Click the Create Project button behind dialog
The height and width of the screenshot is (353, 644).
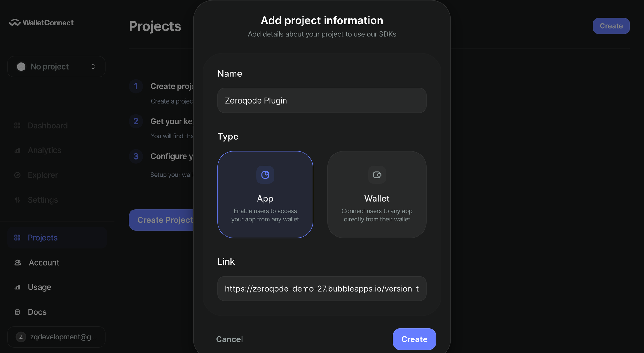click(x=161, y=220)
